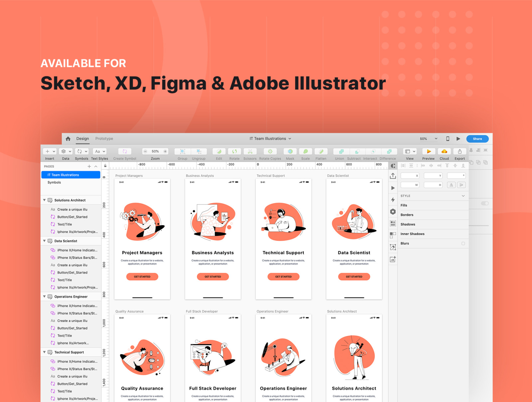
Task: Switch to the Design tab
Action: point(82,139)
